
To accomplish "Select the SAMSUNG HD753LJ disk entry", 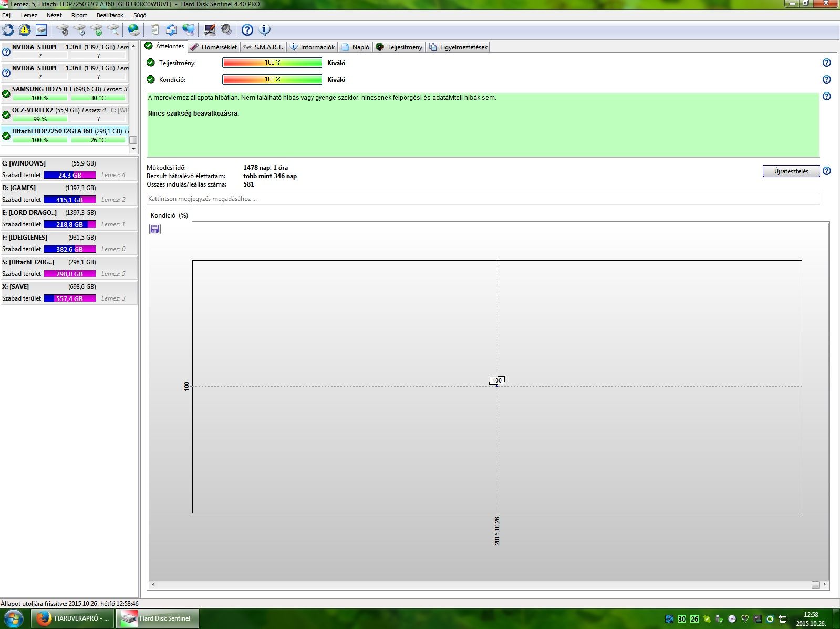I will [x=65, y=94].
